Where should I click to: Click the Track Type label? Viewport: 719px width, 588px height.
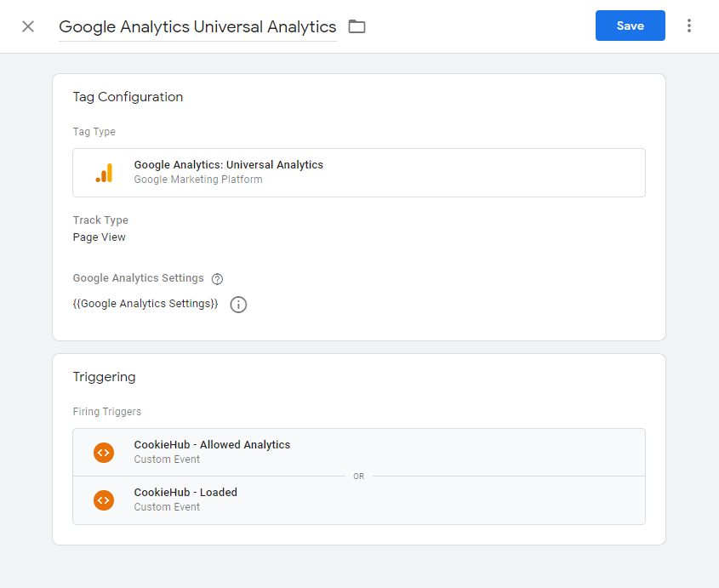point(100,220)
